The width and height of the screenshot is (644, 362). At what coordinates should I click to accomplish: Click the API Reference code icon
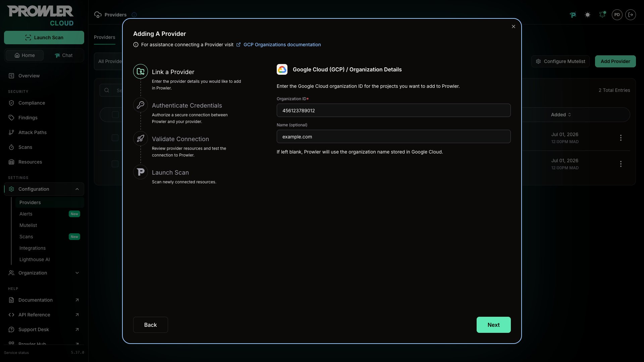[x=11, y=315]
